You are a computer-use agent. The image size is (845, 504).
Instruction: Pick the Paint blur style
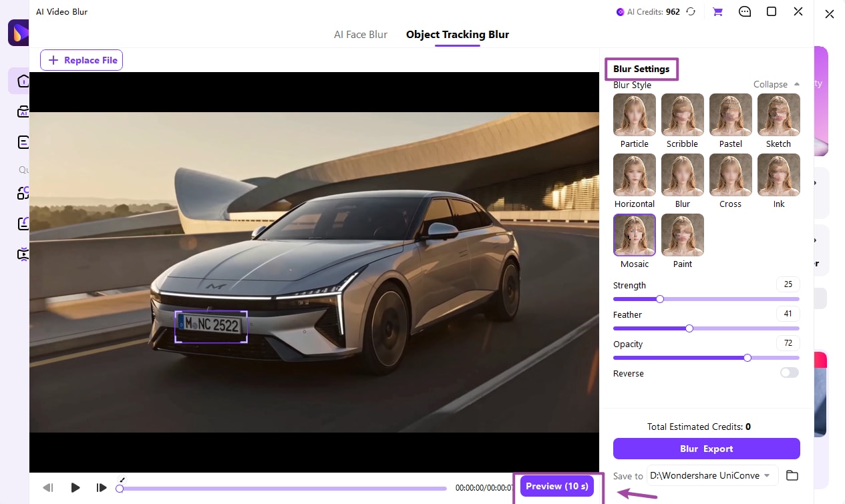(683, 235)
